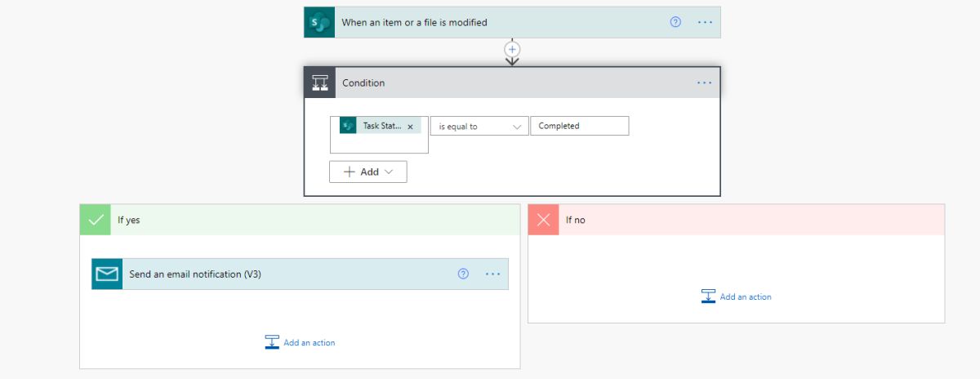The image size is (980, 379).
Task: Add an action in the If no branch
Action: click(736, 297)
